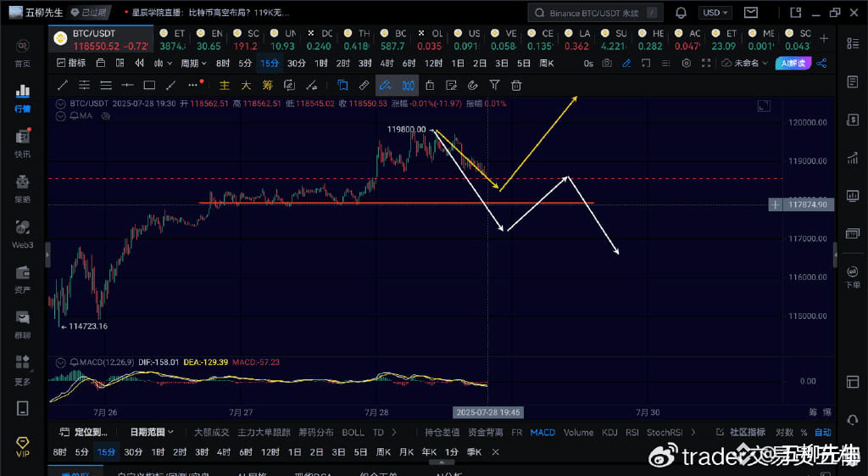Share the chart via share icon
The image size is (868, 476).
tap(821, 63)
